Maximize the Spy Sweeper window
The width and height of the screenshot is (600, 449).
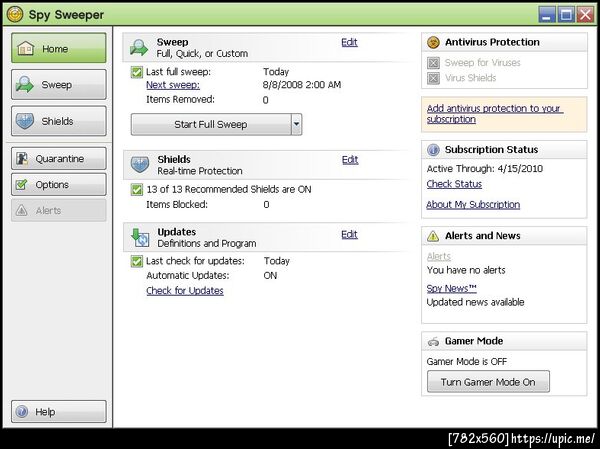tap(566, 15)
